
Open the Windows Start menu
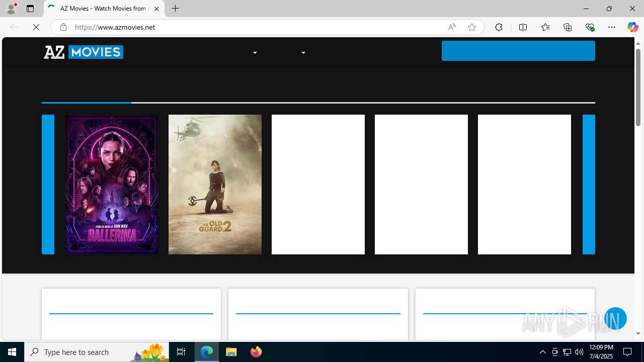click(x=12, y=352)
